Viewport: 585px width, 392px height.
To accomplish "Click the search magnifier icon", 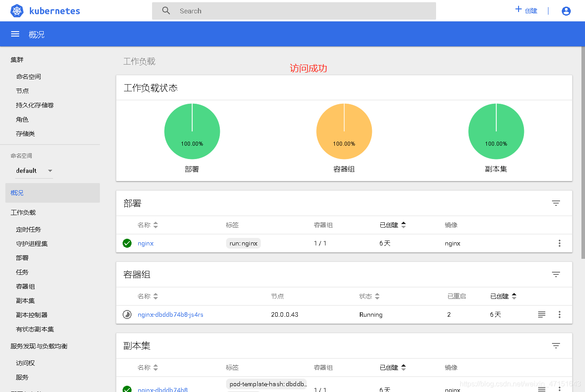I will pos(166,11).
